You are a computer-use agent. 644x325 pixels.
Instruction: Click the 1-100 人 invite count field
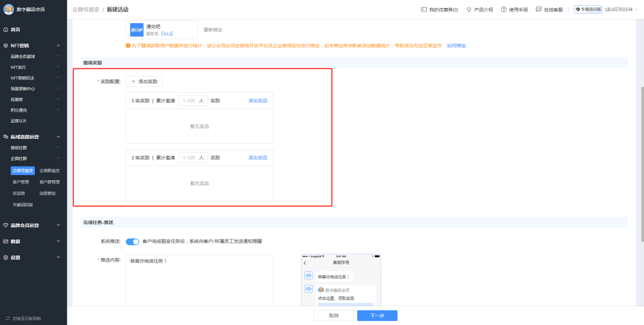(x=193, y=101)
